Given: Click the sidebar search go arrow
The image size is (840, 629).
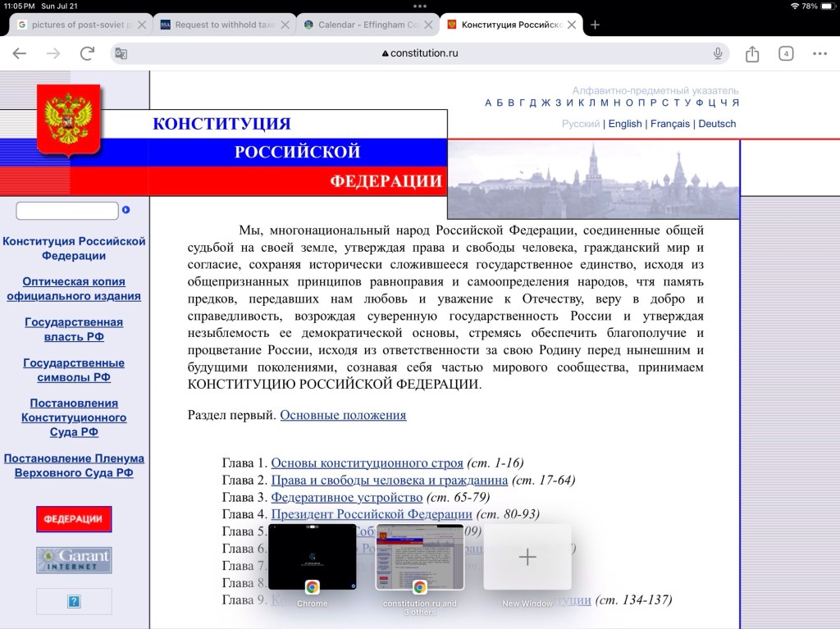Looking at the screenshot, I should (x=126, y=210).
